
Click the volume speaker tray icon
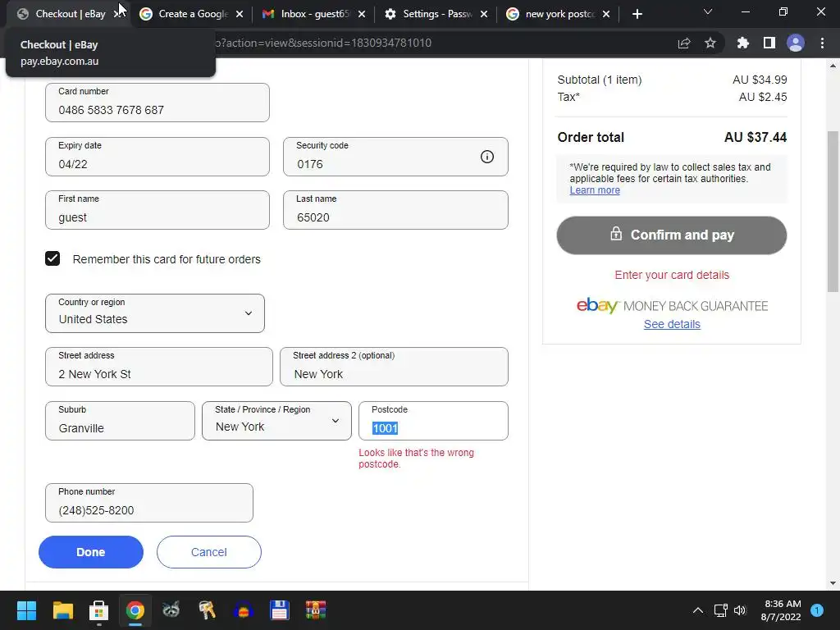click(x=740, y=610)
